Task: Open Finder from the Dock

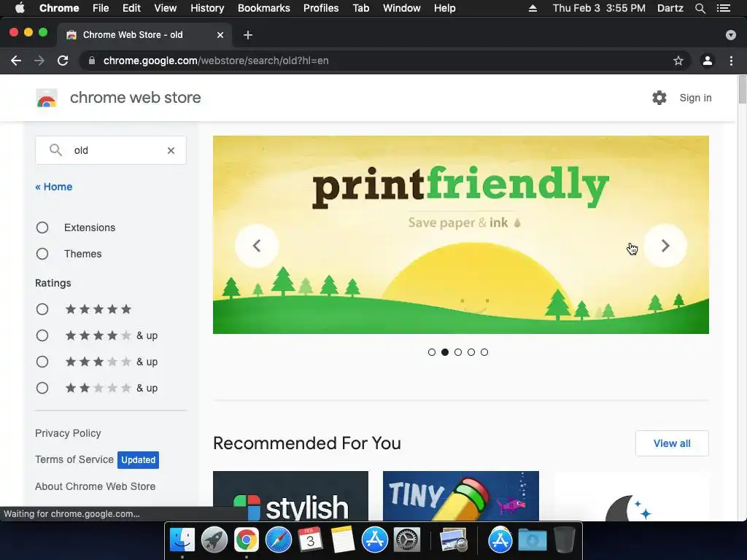Action: tap(182, 540)
